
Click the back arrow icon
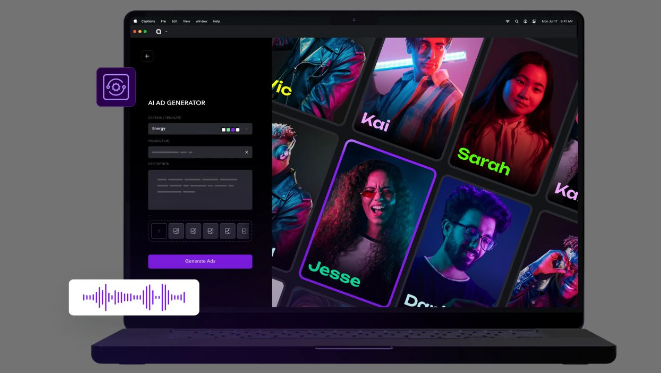coord(147,56)
